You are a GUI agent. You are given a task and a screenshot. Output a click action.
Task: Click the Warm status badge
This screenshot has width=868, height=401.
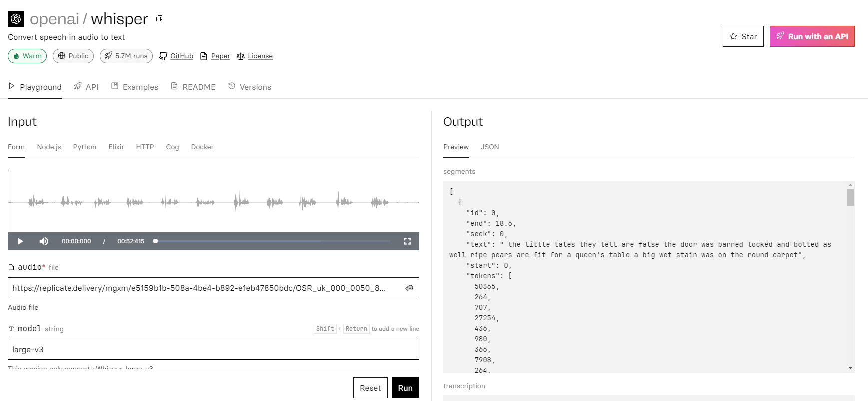click(27, 56)
